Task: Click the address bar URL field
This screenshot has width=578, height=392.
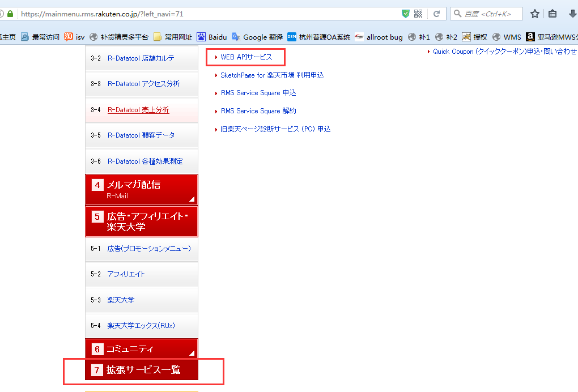Action: [x=210, y=14]
